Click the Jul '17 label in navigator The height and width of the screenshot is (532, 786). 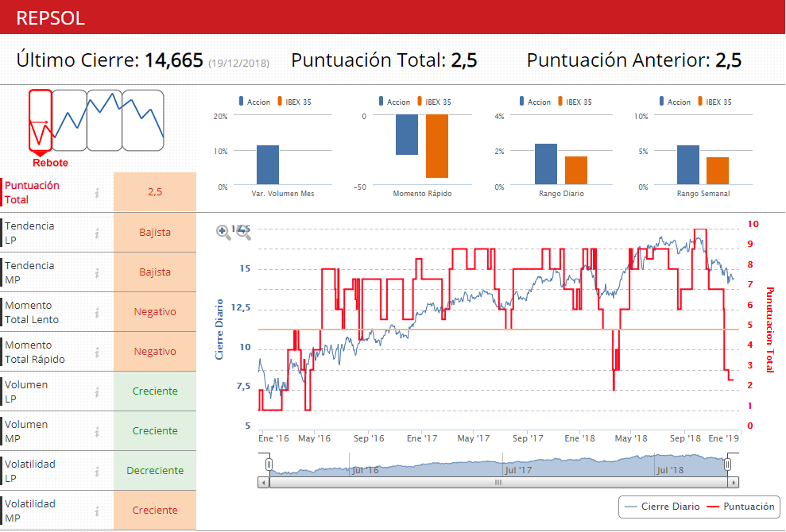coord(518,470)
